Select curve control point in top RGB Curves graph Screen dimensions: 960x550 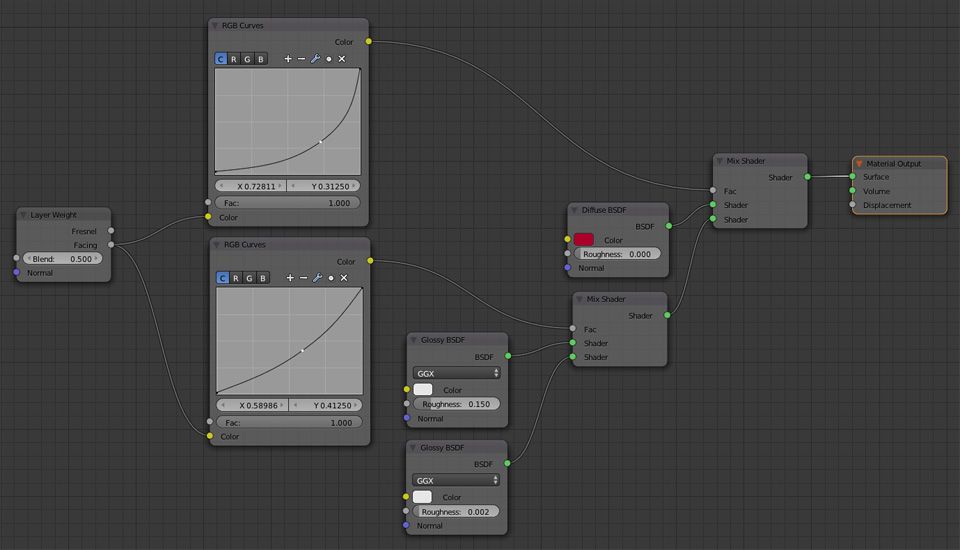[321, 142]
